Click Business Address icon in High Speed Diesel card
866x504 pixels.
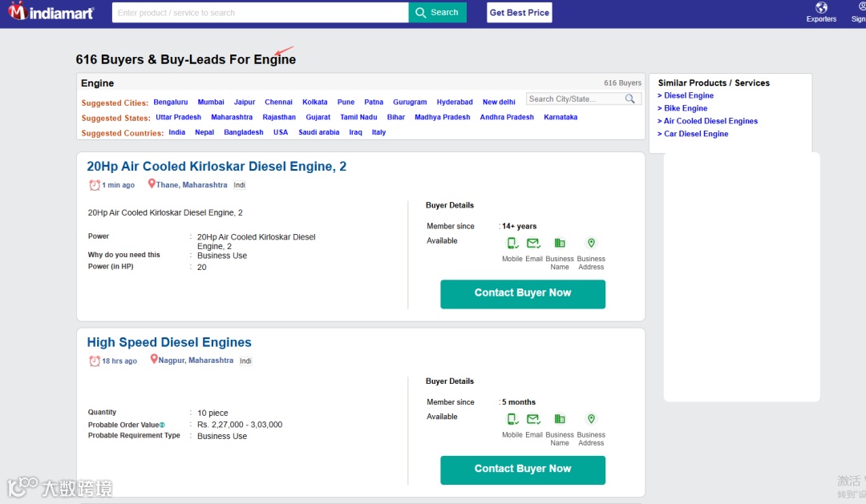click(x=591, y=419)
